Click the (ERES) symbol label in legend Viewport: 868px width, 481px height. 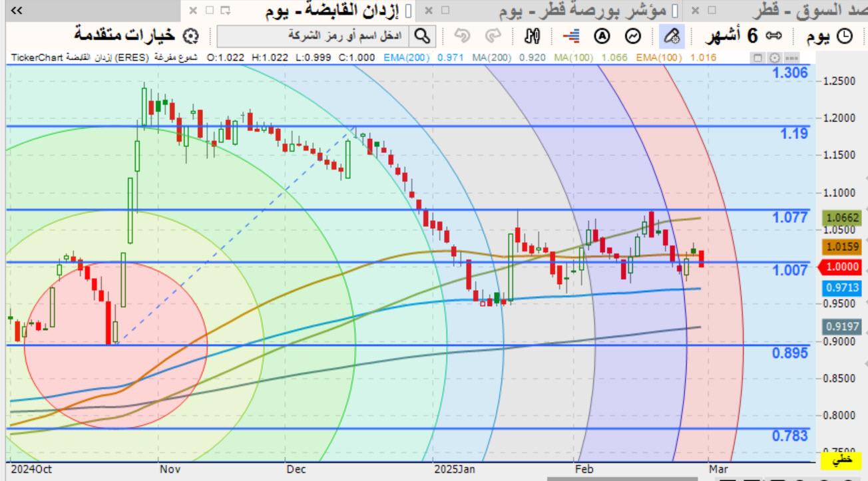[x=131, y=58]
